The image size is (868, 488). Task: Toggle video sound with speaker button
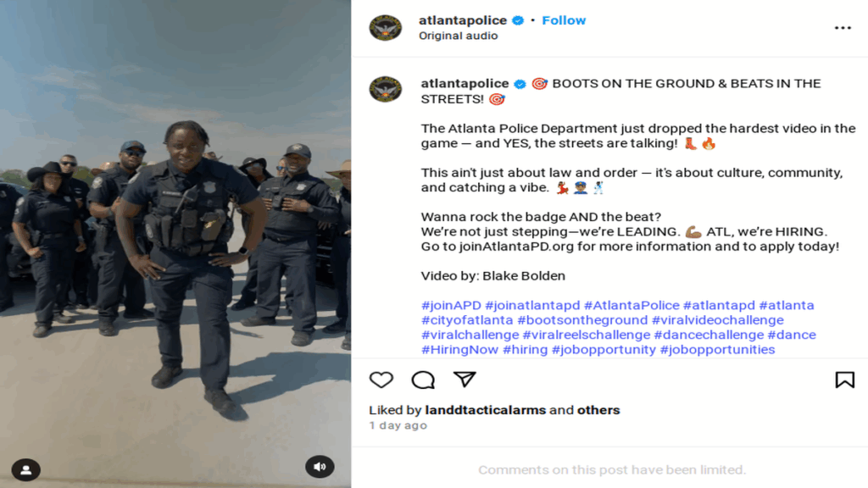[x=320, y=467]
